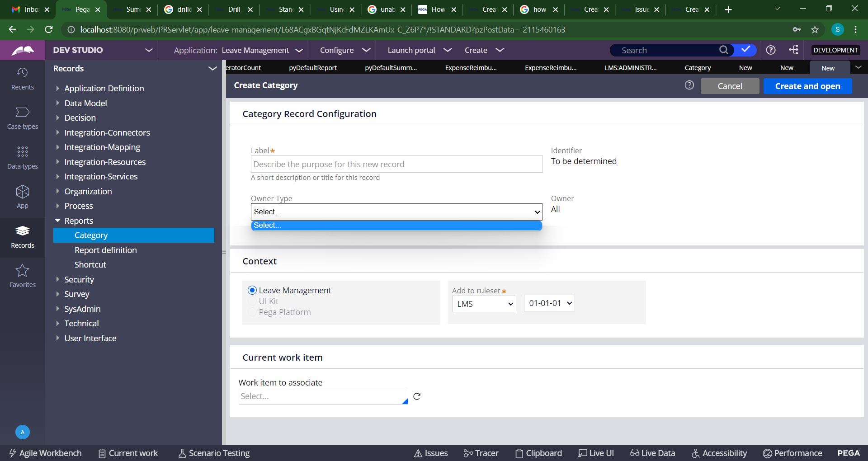Open Configure menu

point(345,50)
